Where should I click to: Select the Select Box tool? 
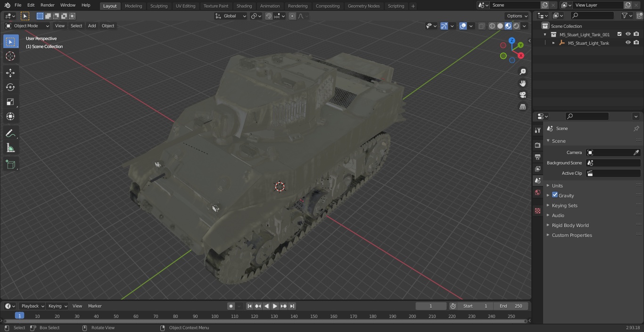(10, 41)
